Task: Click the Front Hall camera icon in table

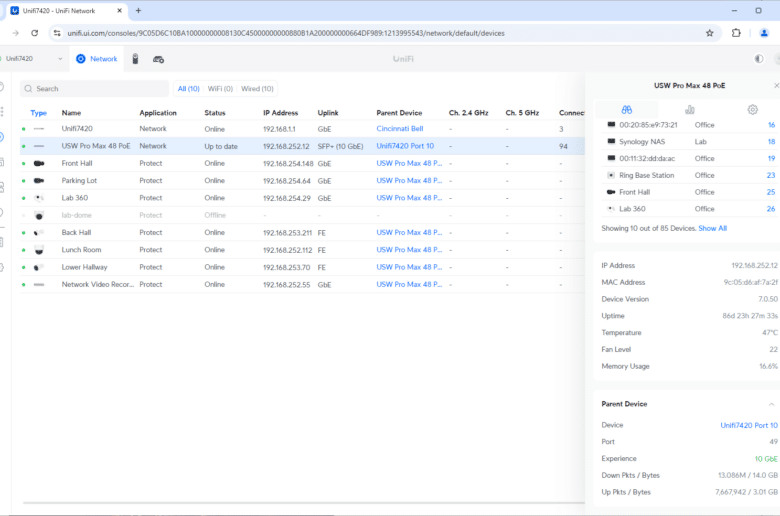Action: 39,163
